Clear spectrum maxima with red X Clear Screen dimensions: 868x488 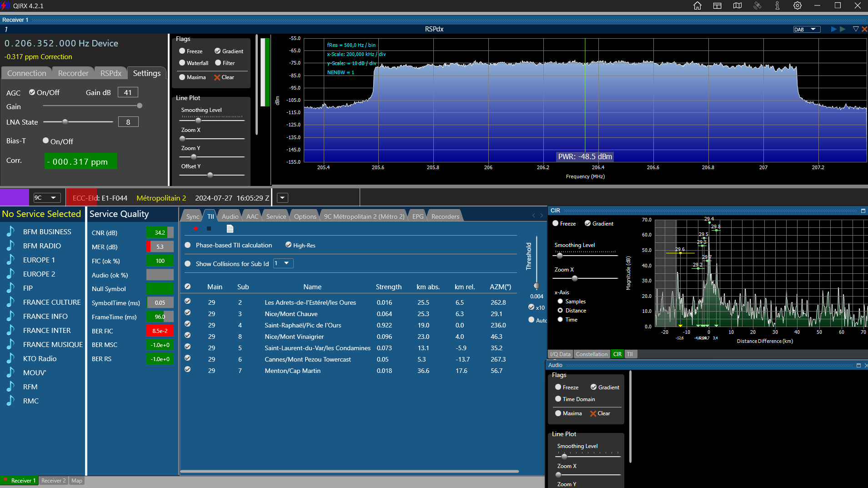pyautogui.click(x=224, y=77)
